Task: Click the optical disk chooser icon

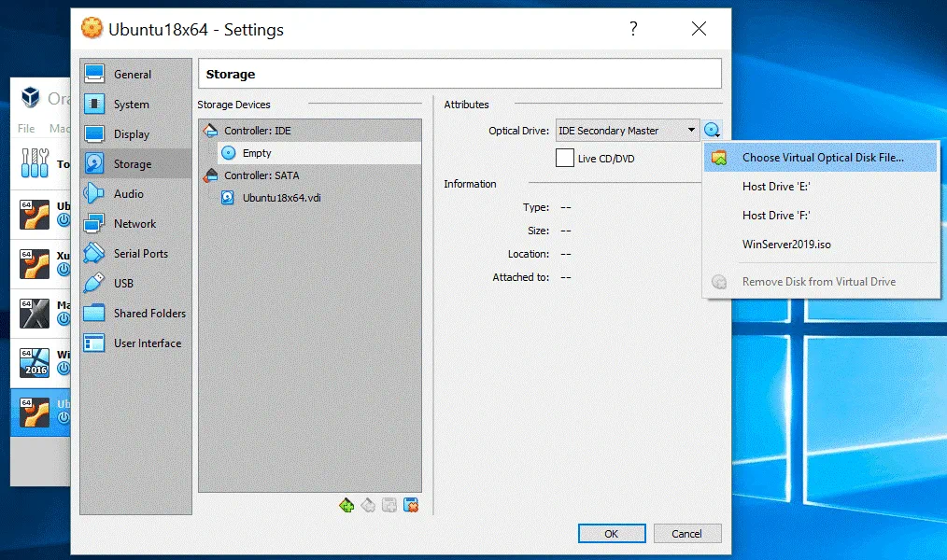Action: [713, 131]
